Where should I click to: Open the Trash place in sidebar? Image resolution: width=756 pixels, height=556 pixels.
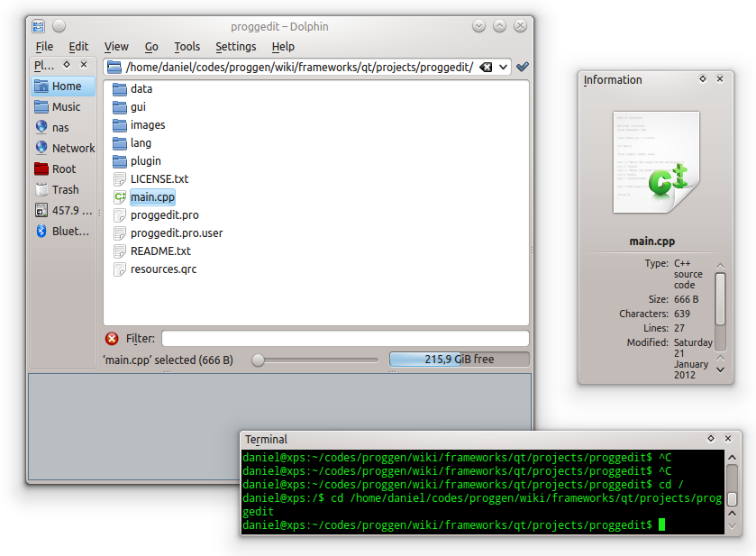tap(65, 190)
